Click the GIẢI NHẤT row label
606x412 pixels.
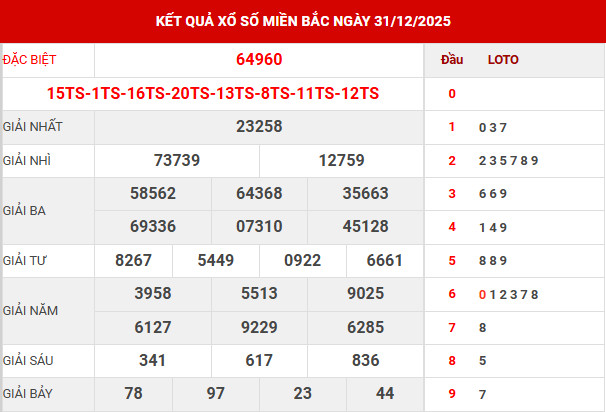click(34, 127)
